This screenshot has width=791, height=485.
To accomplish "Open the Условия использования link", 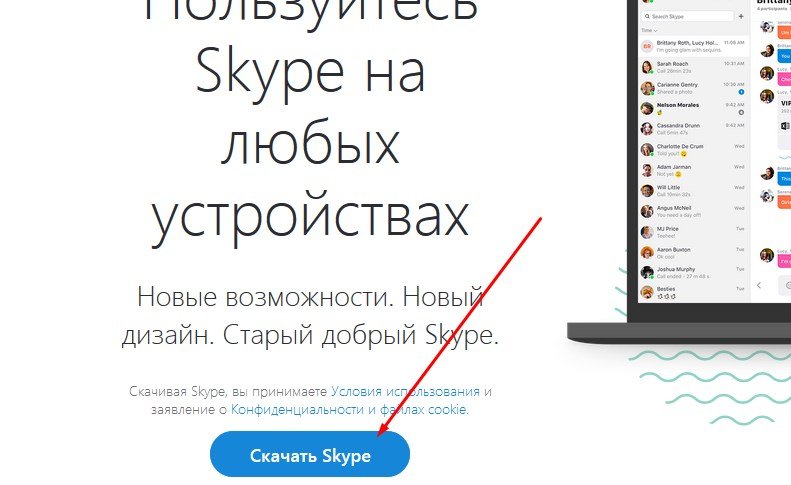I will point(405,391).
